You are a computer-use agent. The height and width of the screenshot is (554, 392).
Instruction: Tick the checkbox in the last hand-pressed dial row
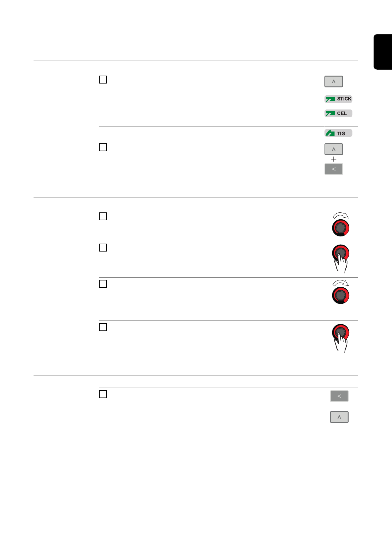(103, 327)
